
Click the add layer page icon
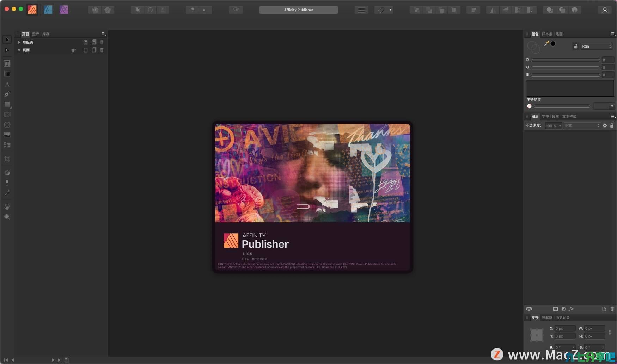point(604,309)
